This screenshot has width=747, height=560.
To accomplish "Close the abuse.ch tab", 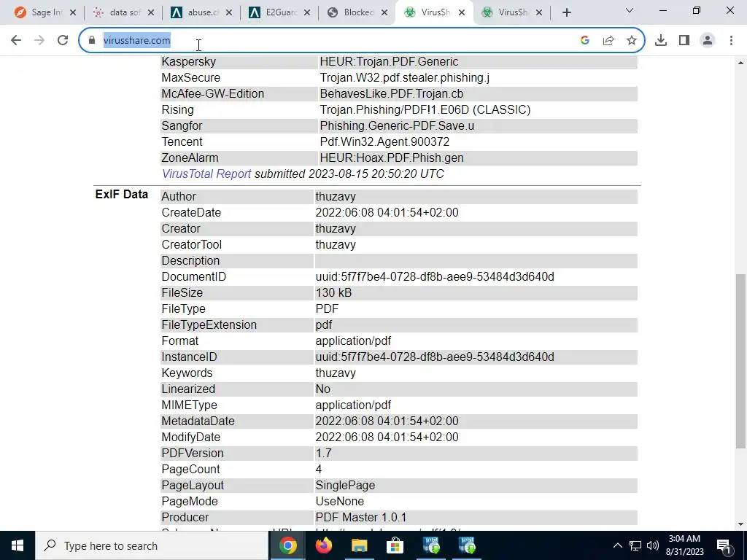I will coord(229,13).
